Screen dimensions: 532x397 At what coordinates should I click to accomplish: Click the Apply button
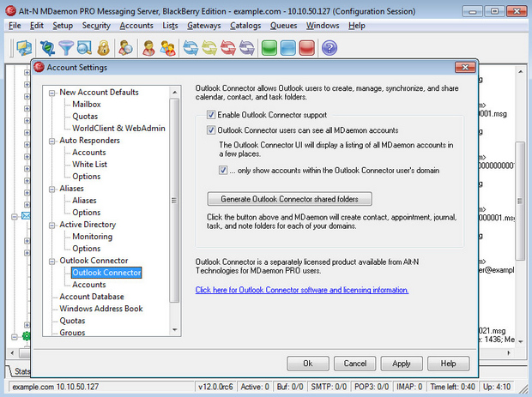point(402,364)
